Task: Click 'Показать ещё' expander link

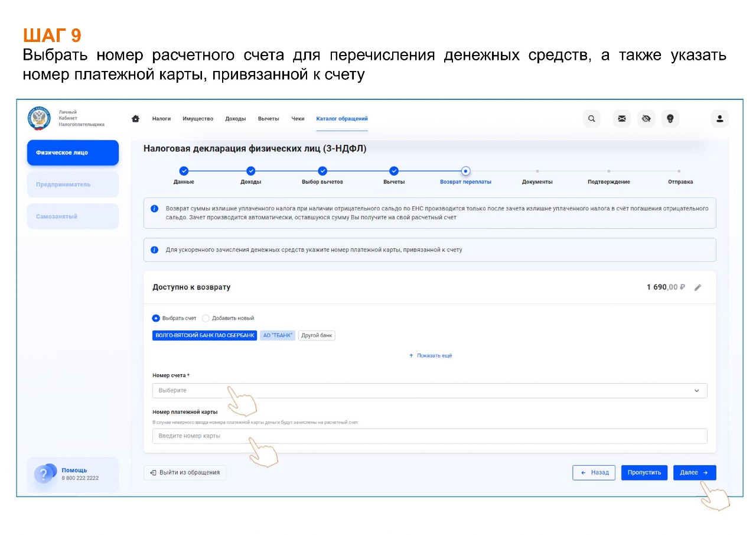Action: [x=431, y=356]
